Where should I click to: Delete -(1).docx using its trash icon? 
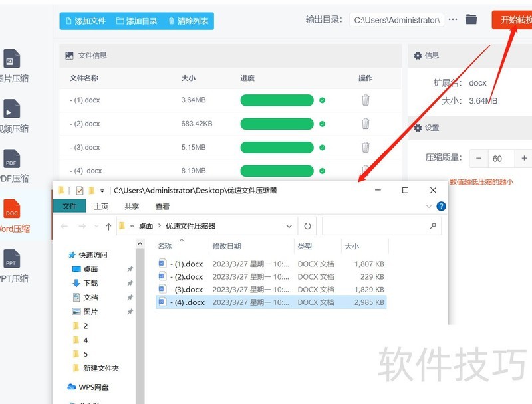point(365,100)
